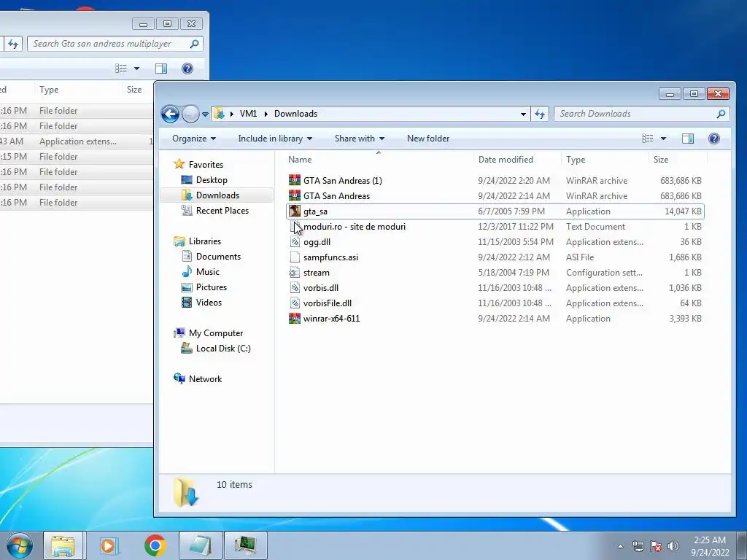The width and height of the screenshot is (747, 560).
Task: Click Favorites in the navigation pane
Action: [x=206, y=164]
